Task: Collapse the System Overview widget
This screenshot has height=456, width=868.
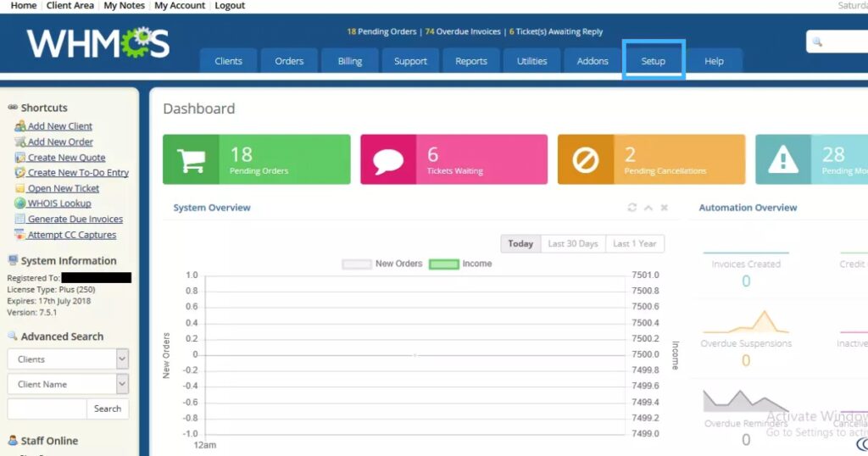Action: tap(648, 208)
